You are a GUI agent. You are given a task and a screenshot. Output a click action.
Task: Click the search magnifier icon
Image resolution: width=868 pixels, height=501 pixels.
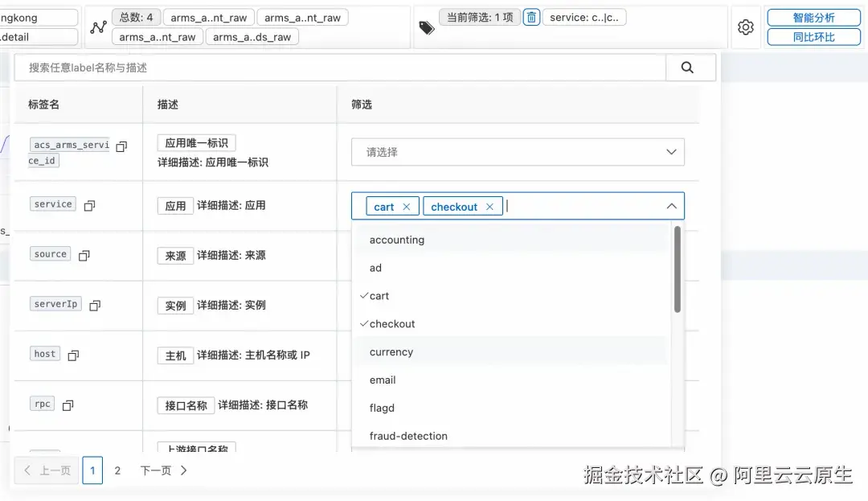pyautogui.click(x=690, y=67)
